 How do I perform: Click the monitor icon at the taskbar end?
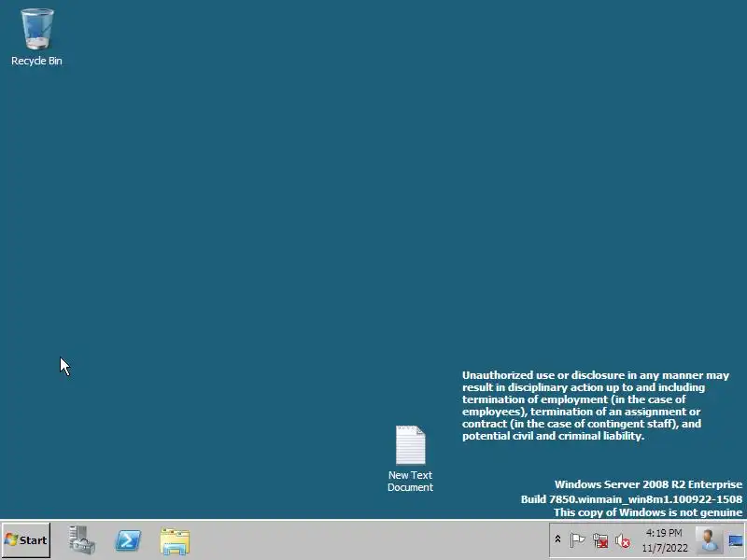(x=736, y=541)
